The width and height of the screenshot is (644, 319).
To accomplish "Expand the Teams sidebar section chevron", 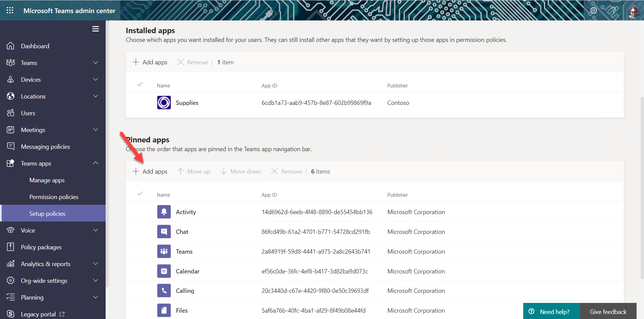I will point(96,63).
